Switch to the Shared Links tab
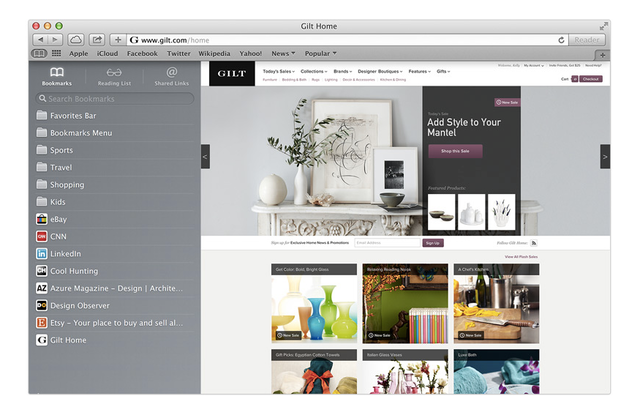 (171, 76)
